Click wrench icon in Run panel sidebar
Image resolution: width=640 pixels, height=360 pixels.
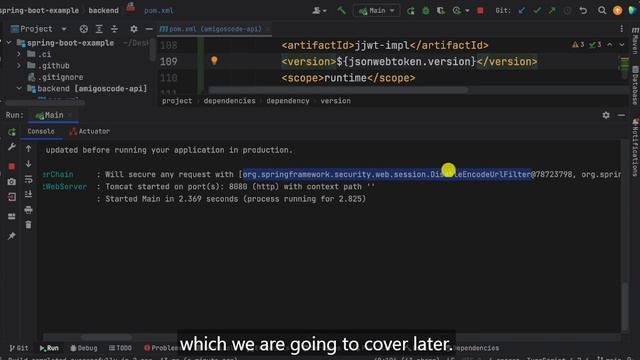pos(12,147)
